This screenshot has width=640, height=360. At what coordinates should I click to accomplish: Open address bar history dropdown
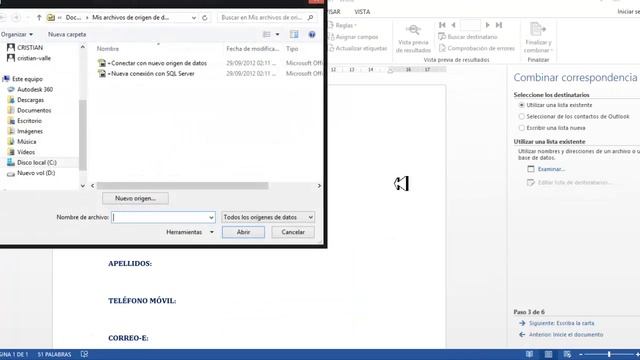pos(193,18)
